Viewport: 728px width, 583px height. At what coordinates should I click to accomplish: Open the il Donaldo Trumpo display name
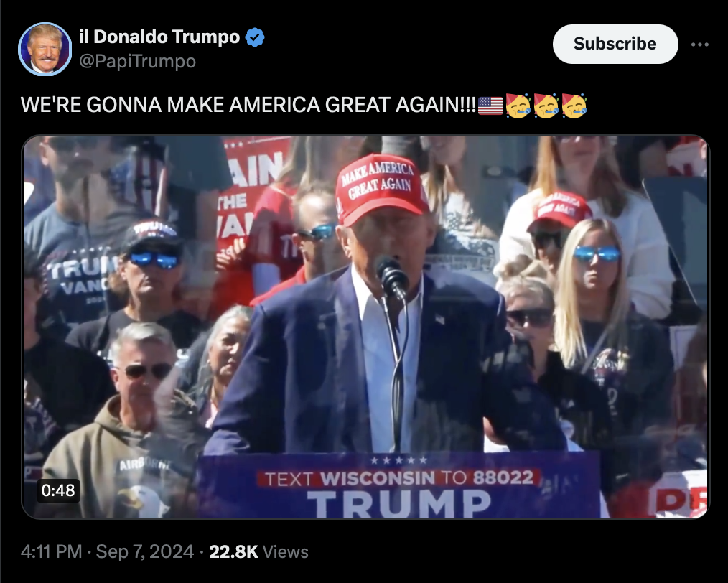[x=159, y=37]
